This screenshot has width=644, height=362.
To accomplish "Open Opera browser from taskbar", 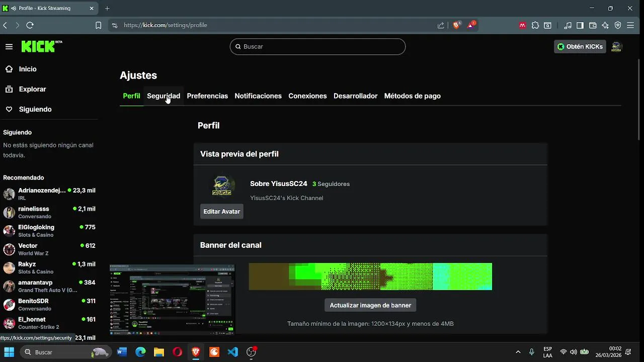I will (177, 352).
